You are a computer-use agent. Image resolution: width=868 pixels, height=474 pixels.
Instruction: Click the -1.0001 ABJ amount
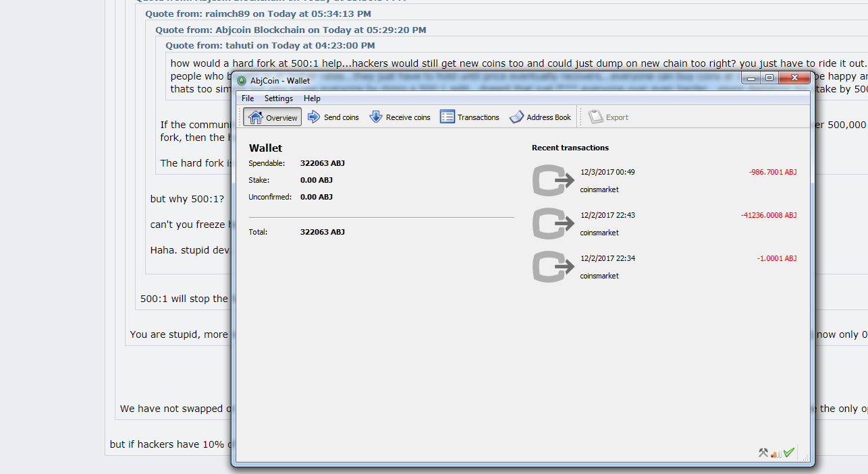click(x=777, y=259)
